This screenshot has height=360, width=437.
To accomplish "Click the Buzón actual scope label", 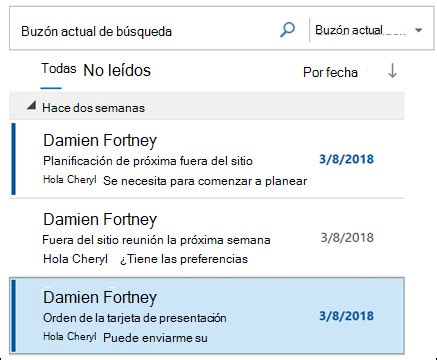I will pos(349,30).
